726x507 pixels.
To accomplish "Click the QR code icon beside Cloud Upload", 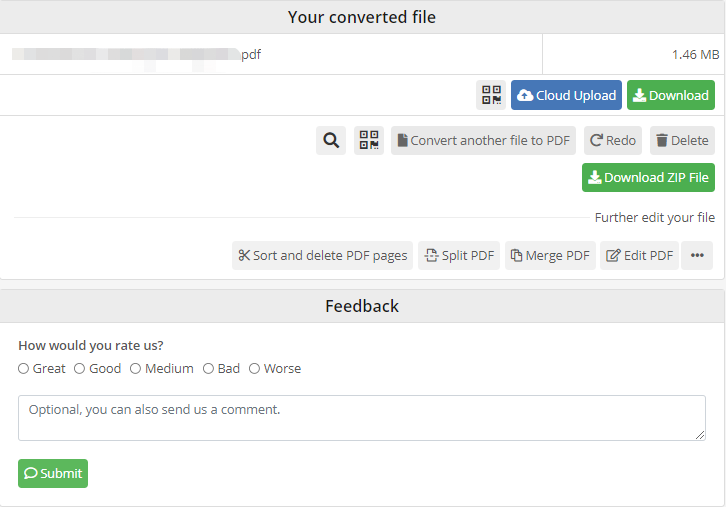I will (x=491, y=95).
